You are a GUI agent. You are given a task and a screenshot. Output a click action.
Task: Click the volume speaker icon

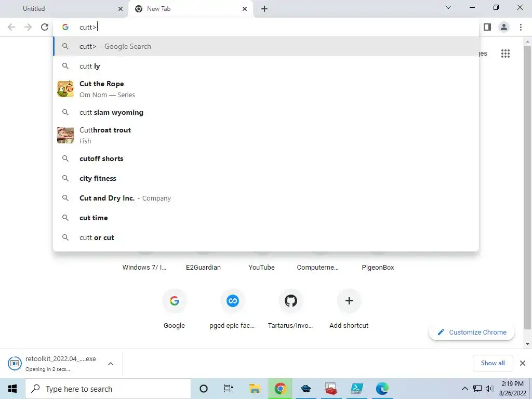pyautogui.click(x=489, y=389)
